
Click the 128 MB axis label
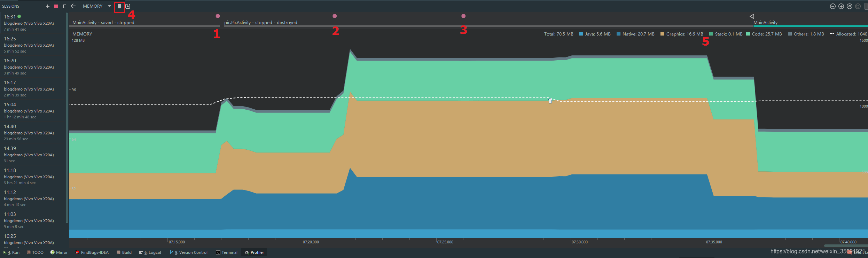(78, 40)
